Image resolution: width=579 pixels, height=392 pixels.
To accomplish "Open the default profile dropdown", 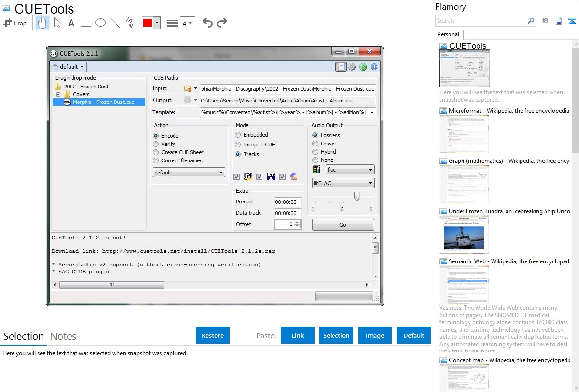I will 68,67.
